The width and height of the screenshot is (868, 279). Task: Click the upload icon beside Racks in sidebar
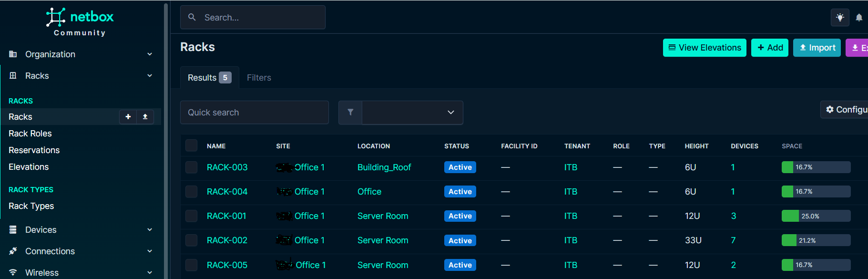coord(145,117)
